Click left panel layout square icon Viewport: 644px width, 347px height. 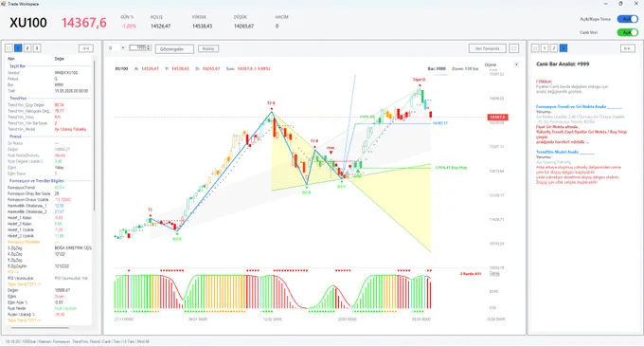[9, 48]
